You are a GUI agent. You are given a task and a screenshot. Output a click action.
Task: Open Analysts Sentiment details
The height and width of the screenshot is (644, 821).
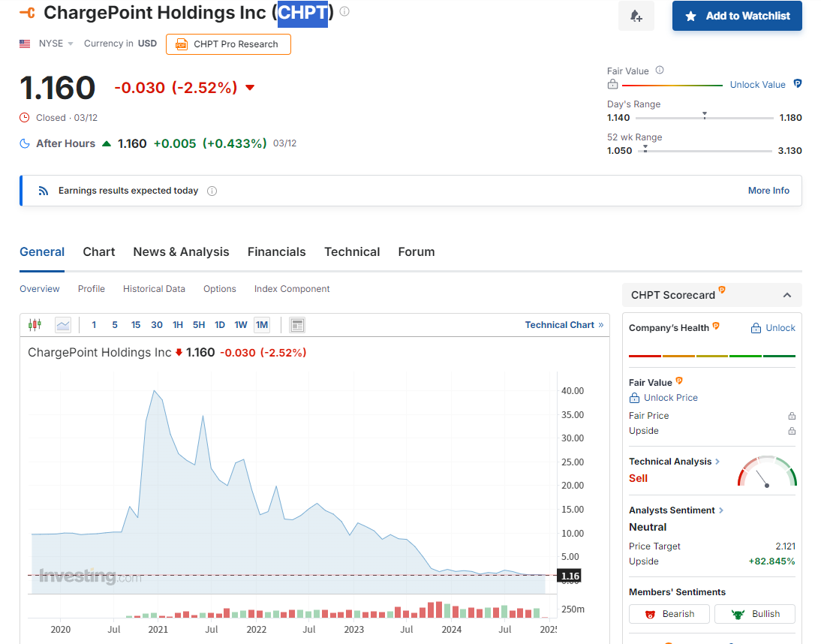[x=676, y=510]
